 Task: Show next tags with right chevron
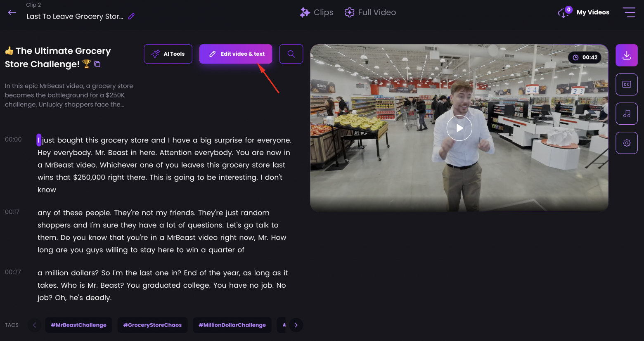click(296, 325)
